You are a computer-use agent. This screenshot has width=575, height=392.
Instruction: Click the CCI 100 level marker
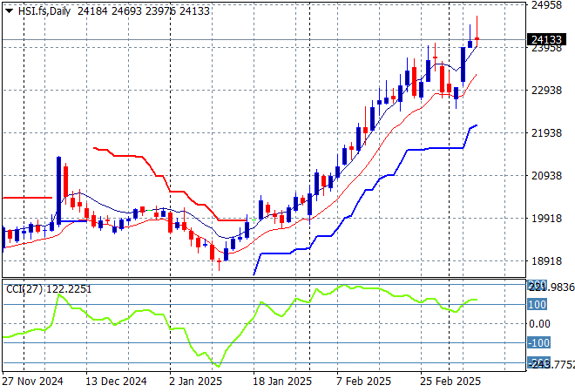coord(537,304)
